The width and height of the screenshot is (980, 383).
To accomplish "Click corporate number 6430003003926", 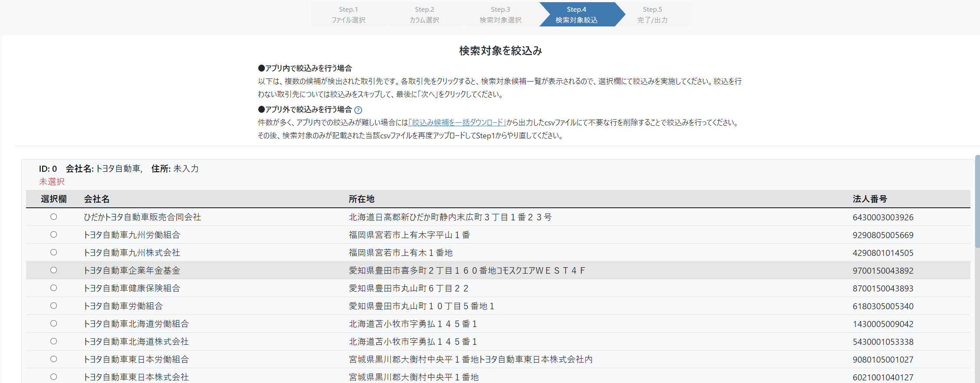I will pyautogui.click(x=883, y=217).
